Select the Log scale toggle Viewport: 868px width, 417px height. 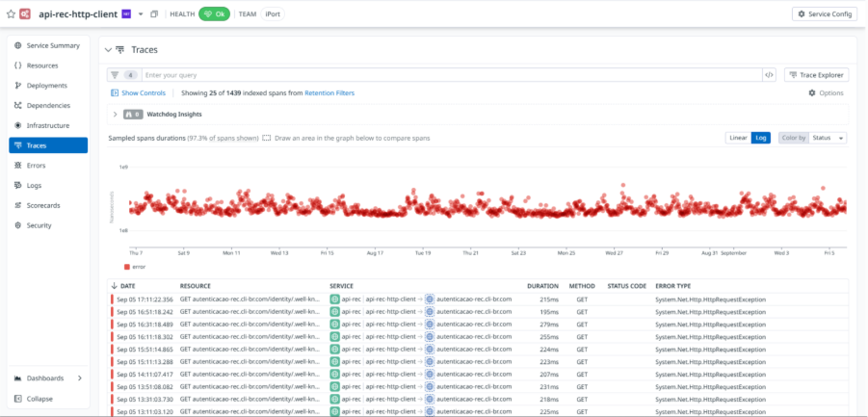(761, 138)
